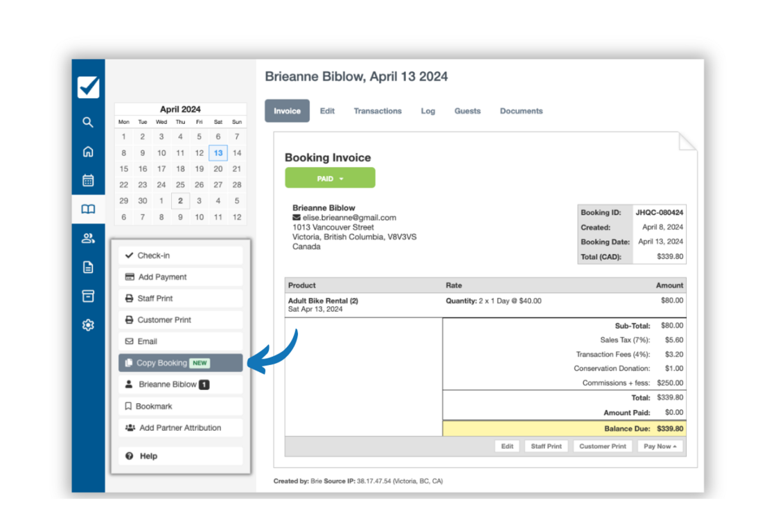Select the bookings book icon in the sidebar
This screenshot has width=776, height=532.
[88, 209]
